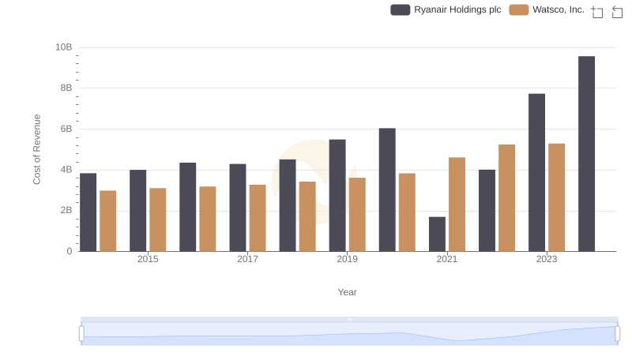Click the Ryanair 2021 shortest bar
Image resolution: width=632 pixels, height=364 pixels.
point(437,234)
